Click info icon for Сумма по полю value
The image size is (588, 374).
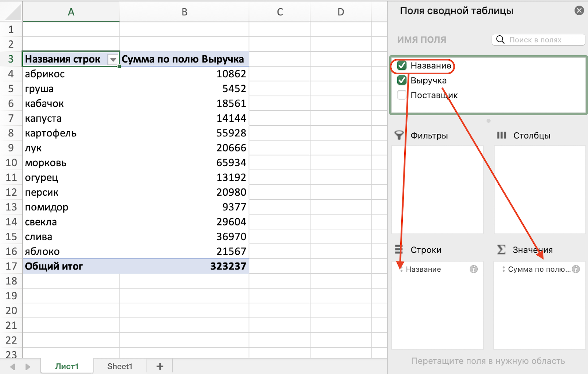click(x=576, y=269)
